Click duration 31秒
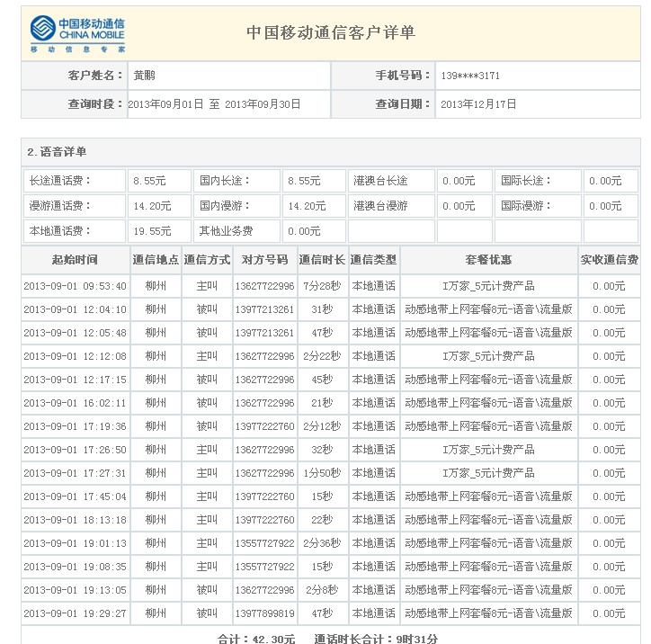The image size is (651, 644). point(322,309)
